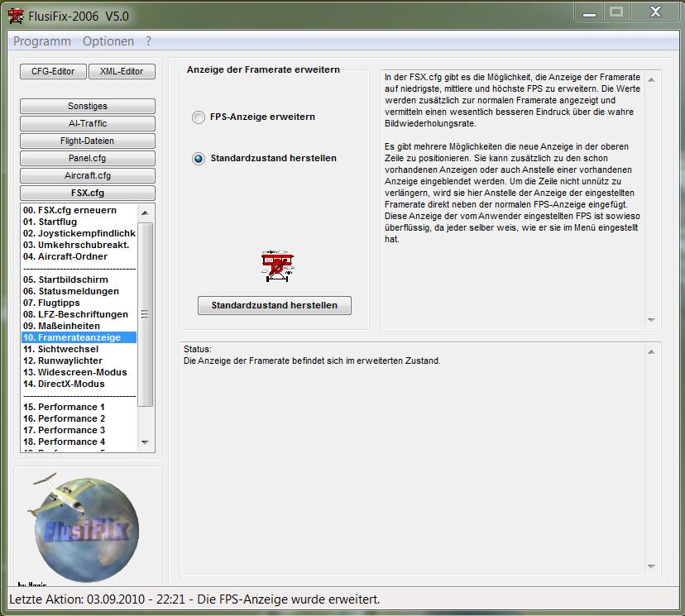Select list entry 02. Joystickempfindlichk

pyautogui.click(x=79, y=233)
